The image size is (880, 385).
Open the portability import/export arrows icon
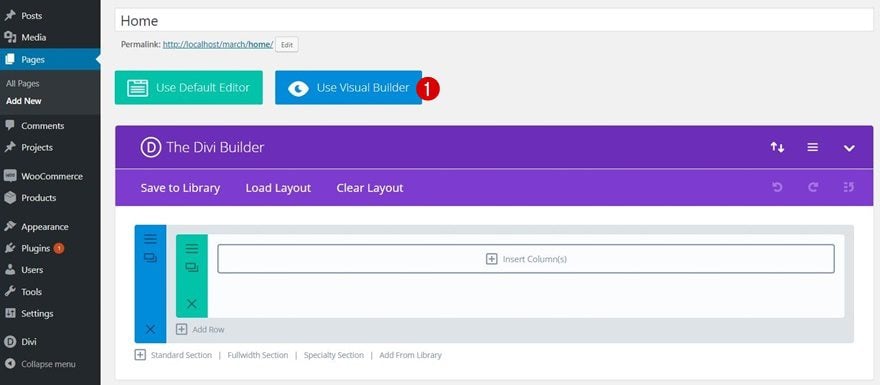point(777,148)
